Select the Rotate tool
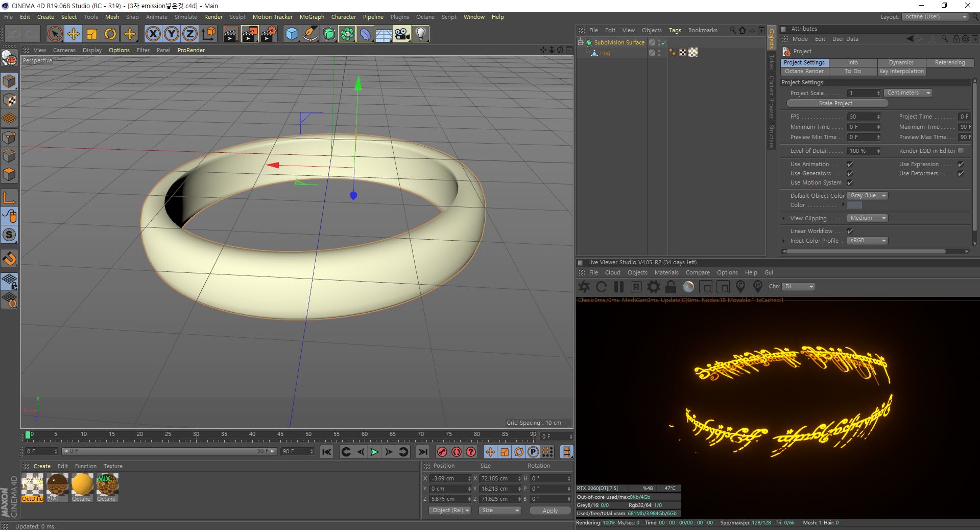 point(110,34)
